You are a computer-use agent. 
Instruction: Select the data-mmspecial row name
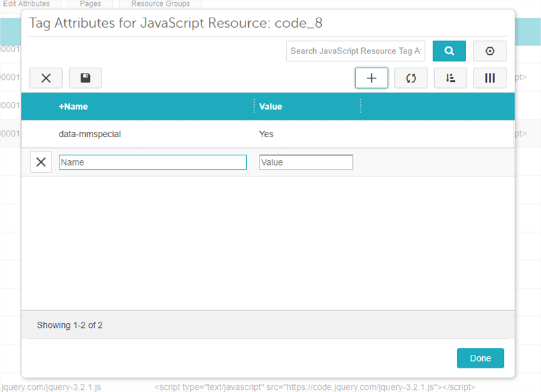tap(90, 134)
